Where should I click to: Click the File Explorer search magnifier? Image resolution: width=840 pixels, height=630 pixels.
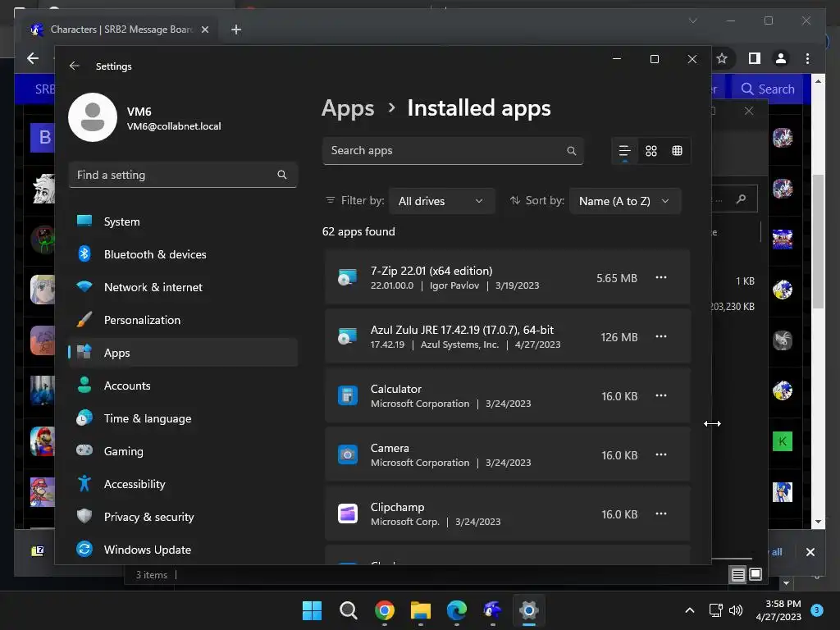pos(742,199)
